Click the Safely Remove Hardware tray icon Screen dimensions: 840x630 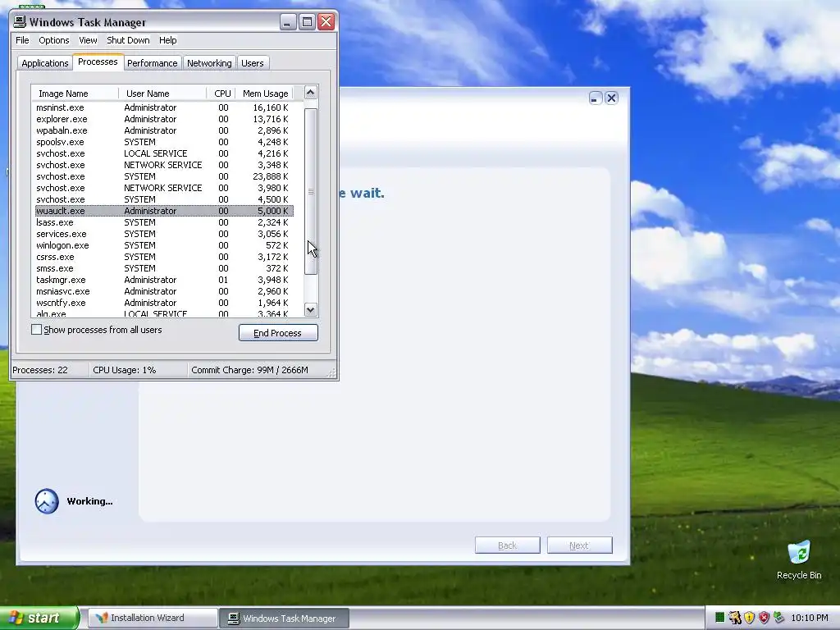(x=778, y=618)
